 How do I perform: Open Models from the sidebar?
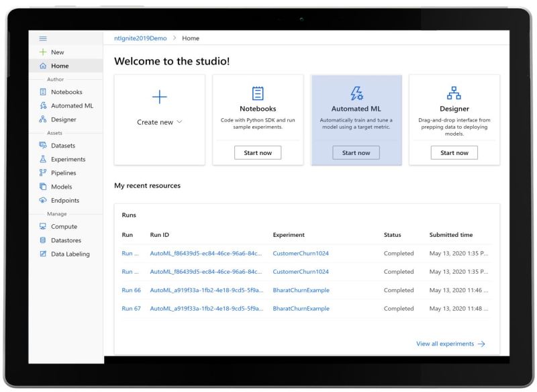(x=66, y=186)
